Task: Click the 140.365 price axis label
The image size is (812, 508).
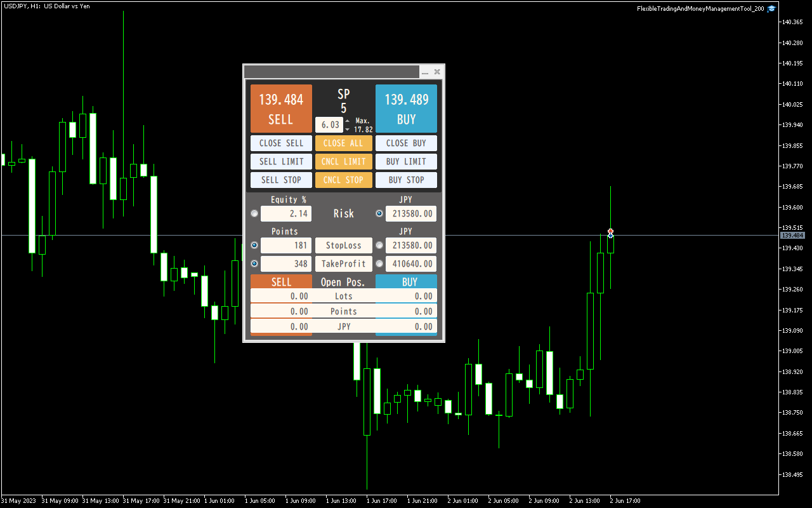Action: click(x=792, y=22)
